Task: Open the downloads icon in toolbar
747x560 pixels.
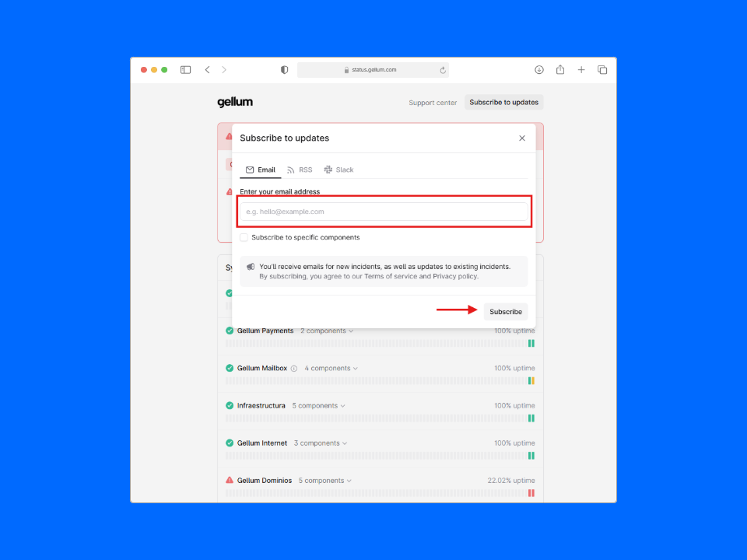Action: click(538, 70)
